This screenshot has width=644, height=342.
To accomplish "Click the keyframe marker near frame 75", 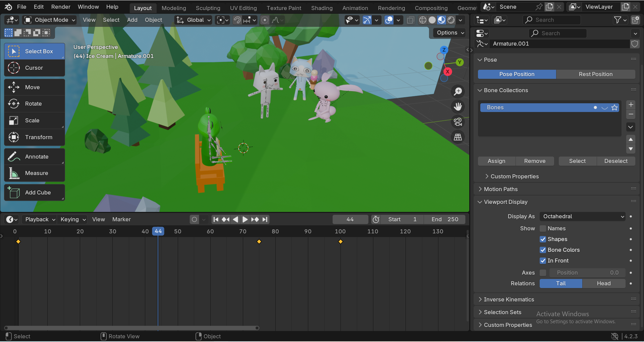I will 259,242.
